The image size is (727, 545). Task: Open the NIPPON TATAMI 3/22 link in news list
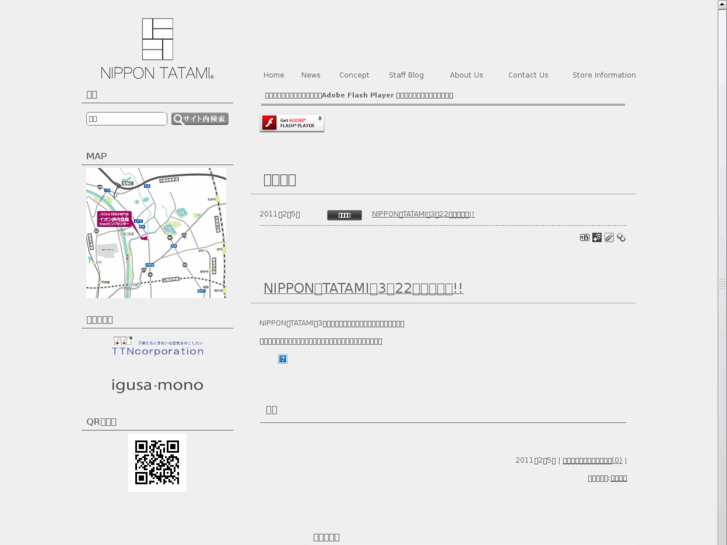tap(423, 214)
